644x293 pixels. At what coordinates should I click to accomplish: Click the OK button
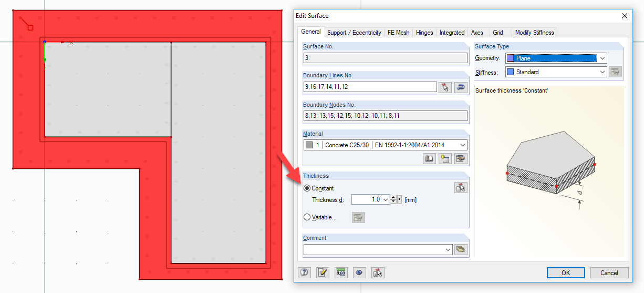566,272
